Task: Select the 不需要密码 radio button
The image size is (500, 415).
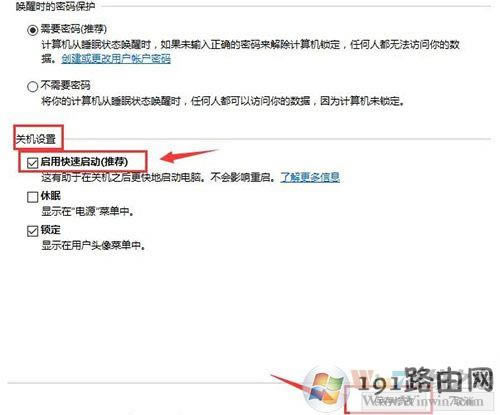Action: 32,87
